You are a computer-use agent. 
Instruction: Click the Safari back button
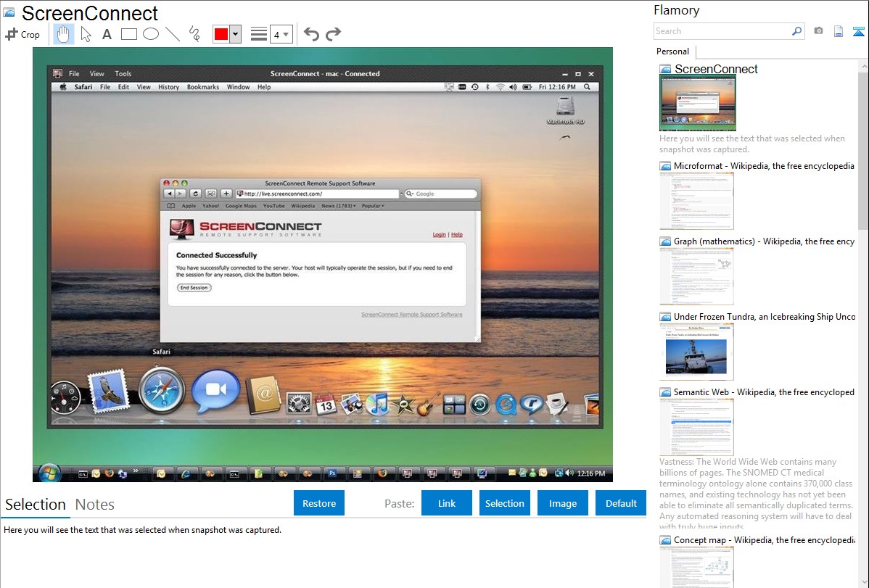[169, 194]
